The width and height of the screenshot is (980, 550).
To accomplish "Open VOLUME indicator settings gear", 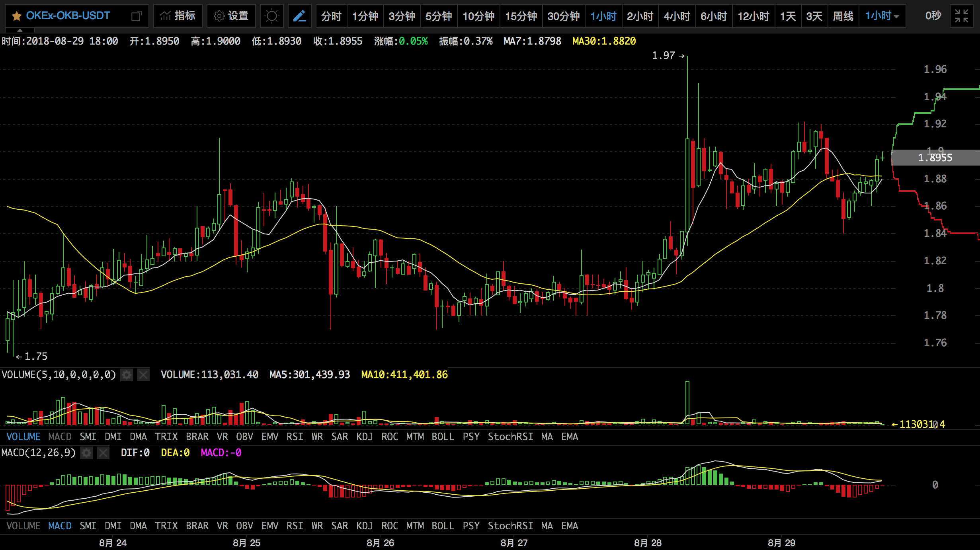I will 127,374.
